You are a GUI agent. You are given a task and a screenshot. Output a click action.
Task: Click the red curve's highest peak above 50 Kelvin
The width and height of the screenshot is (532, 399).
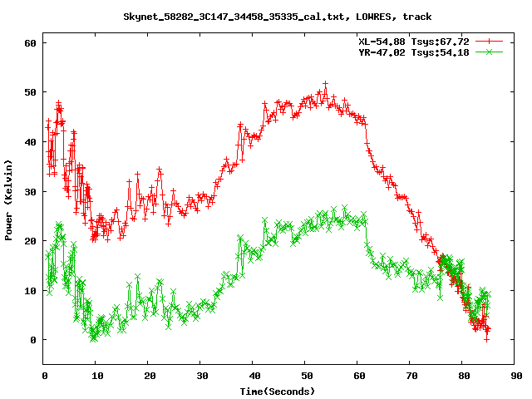click(x=325, y=83)
